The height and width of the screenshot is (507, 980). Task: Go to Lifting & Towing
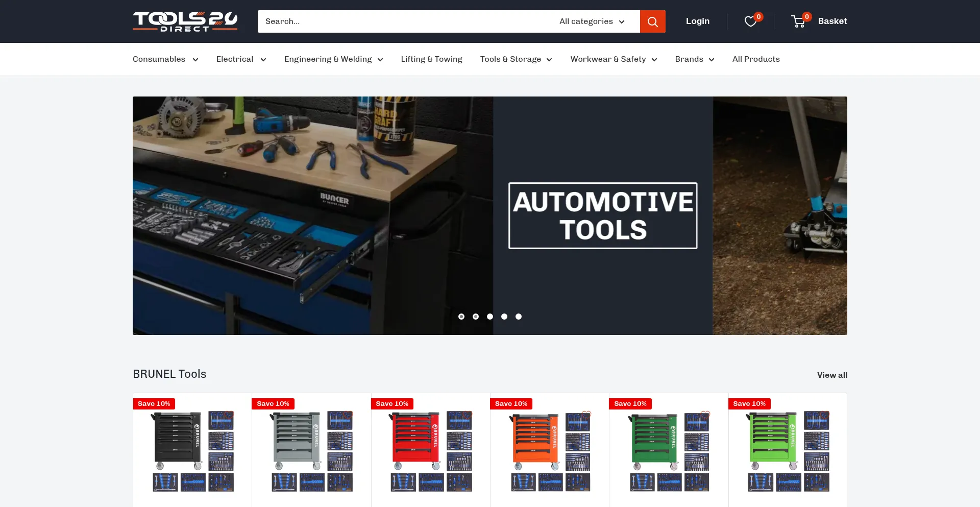click(431, 59)
